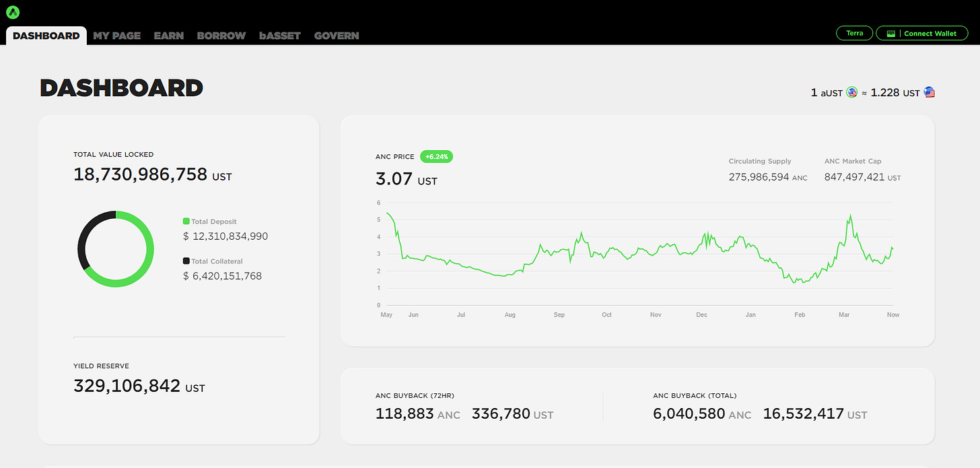Click the Terra network button

pos(855,33)
